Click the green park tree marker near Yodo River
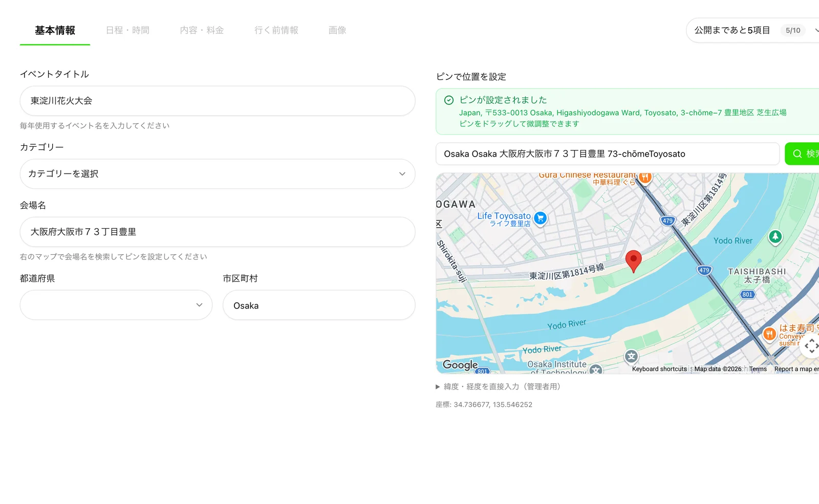The width and height of the screenshot is (819, 504). click(775, 237)
